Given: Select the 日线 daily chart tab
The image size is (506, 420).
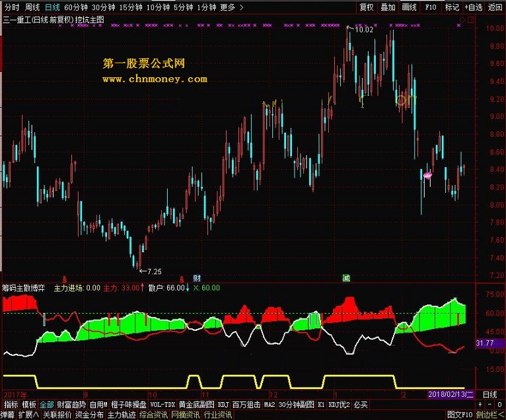Looking at the screenshot, I should click(52, 7).
